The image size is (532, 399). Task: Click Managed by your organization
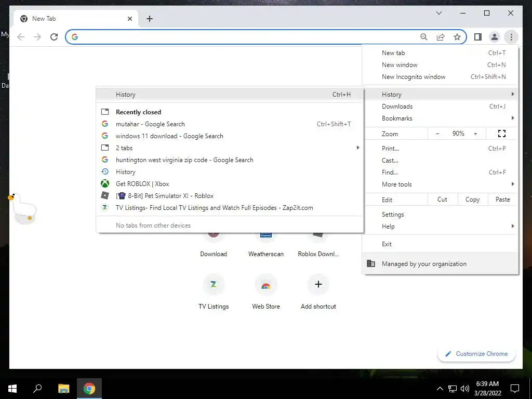(440, 263)
